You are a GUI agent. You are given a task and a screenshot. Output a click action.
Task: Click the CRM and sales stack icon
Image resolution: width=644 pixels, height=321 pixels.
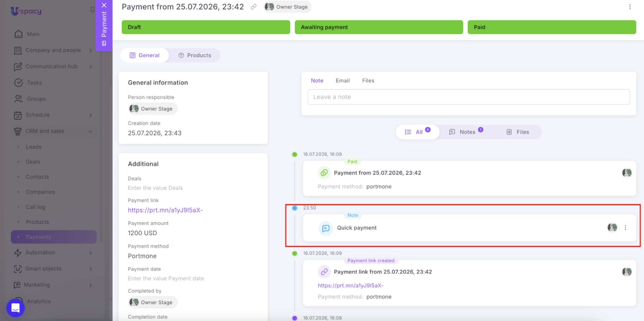(x=18, y=131)
